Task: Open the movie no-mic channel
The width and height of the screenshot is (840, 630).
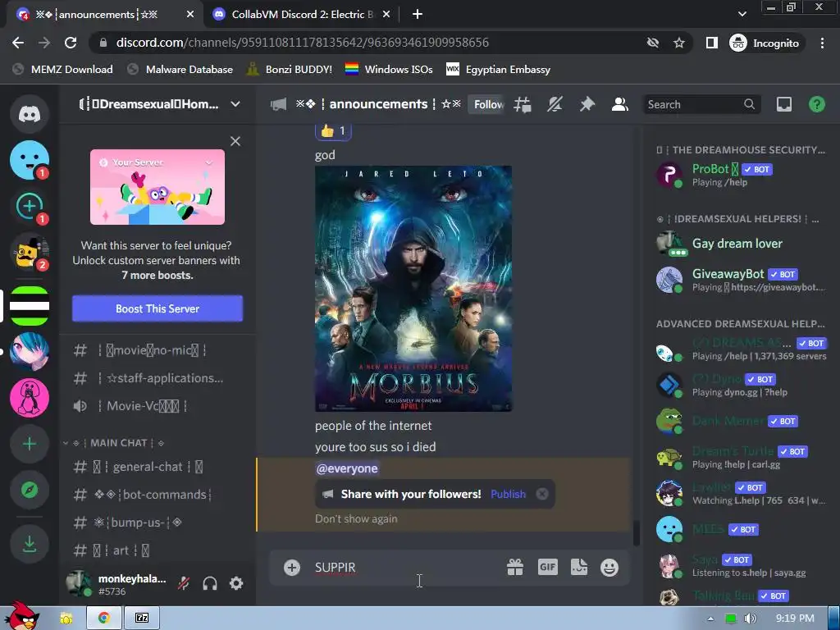Action: 157,350
